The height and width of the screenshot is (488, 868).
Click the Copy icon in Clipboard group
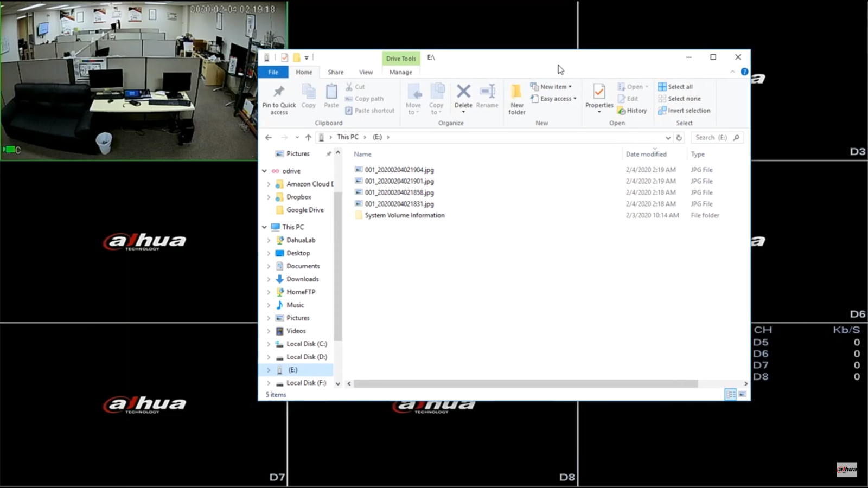click(309, 91)
